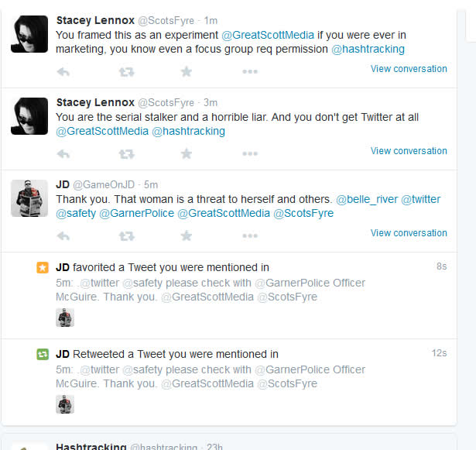Viewport: 476px width, 450px height.
Task: Favorite Stacey Lennox's 1m tweet
Action: pyautogui.click(x=187, y=71)
